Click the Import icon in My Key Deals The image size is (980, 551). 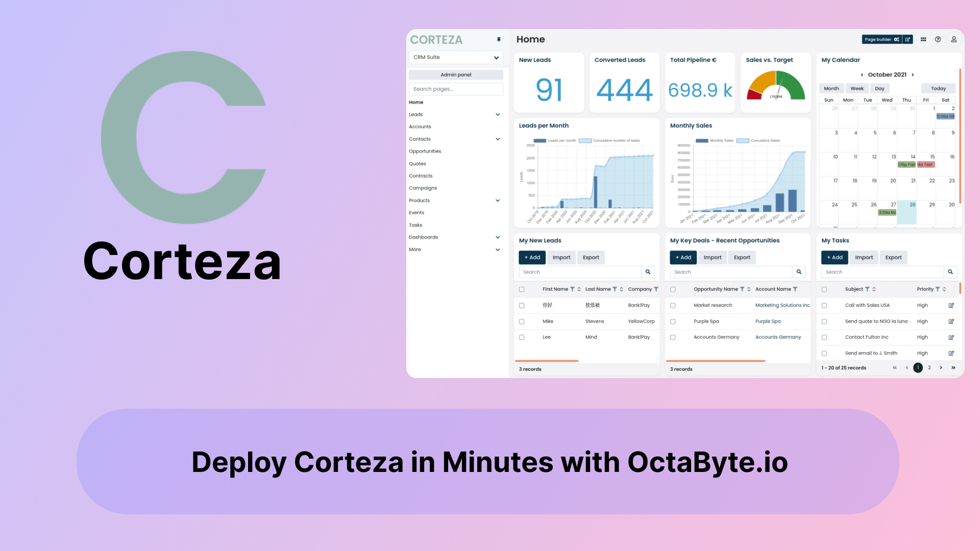713,257
